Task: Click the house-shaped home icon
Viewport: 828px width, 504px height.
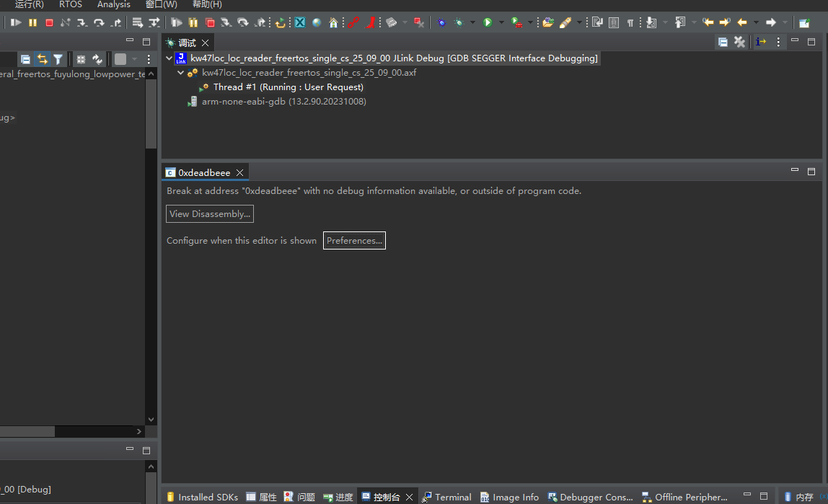Action: coord(333,22)
